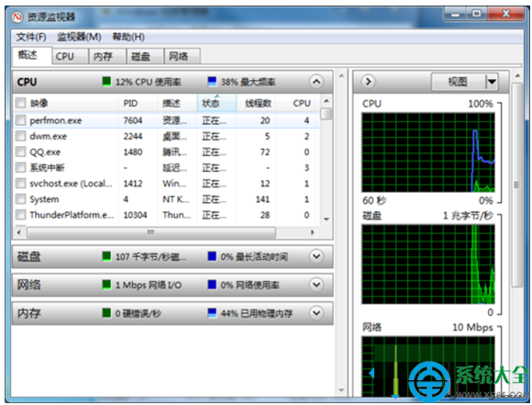Image resolution: width=532 pixels, height=405 pixels.
Task: Click the green network I/O indicator square
Action: click(x=106, y=285)
